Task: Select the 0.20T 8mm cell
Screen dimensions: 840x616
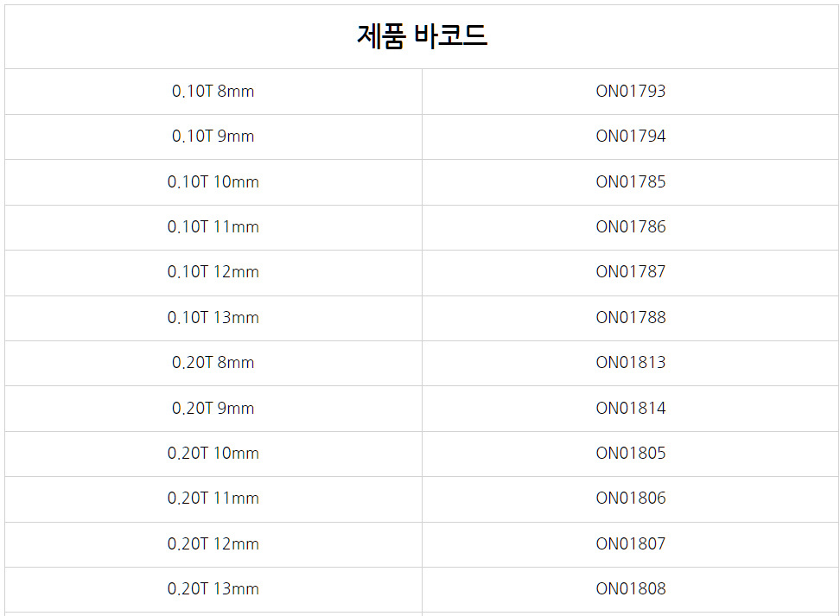Action: pyautogui.click(x=213, y=363)
